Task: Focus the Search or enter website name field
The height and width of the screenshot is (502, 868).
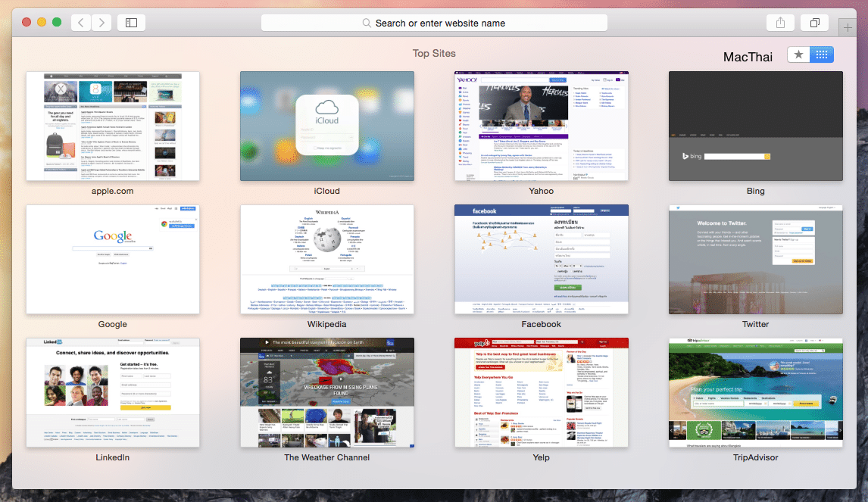Action: [434, 23]
